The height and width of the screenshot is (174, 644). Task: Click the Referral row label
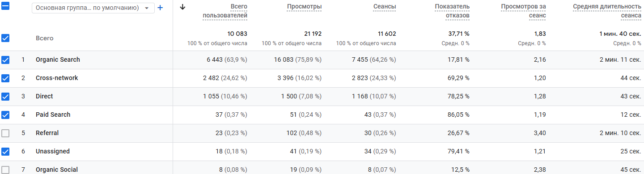click(47, 133)
